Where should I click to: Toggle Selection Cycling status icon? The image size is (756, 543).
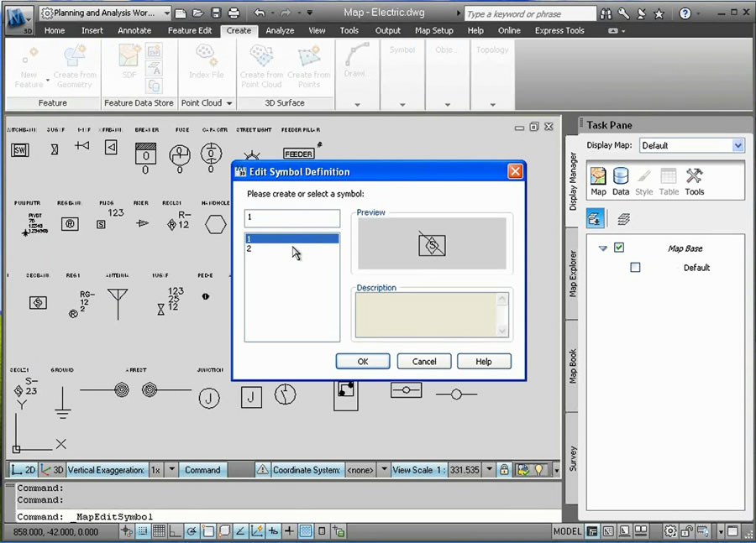(339, 531)
